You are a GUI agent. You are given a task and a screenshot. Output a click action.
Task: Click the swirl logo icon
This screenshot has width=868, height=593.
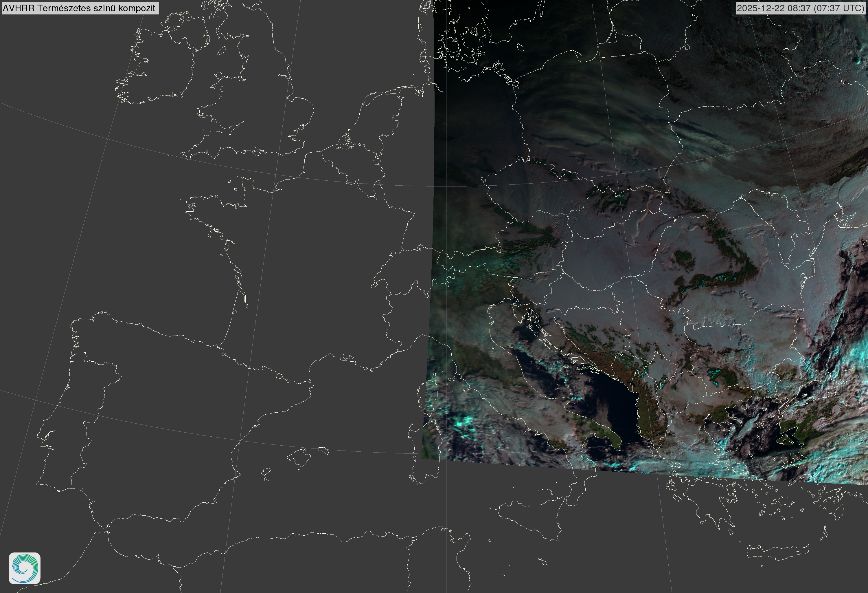25,568
